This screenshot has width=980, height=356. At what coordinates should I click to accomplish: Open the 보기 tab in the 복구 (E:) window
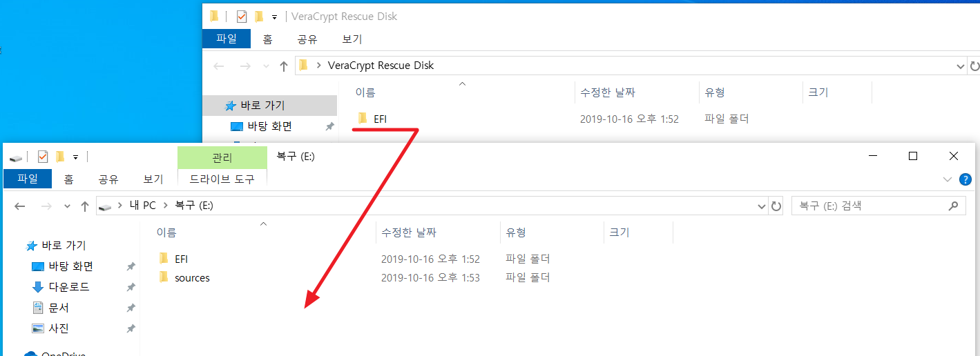pos(153,179)
